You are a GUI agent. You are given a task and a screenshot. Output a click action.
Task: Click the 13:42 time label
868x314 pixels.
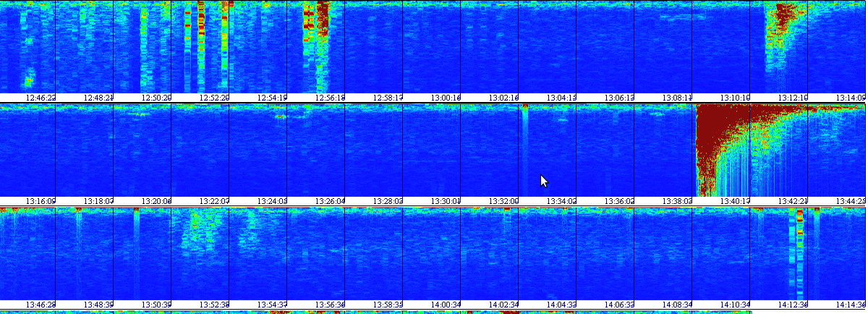pos(793,201)
